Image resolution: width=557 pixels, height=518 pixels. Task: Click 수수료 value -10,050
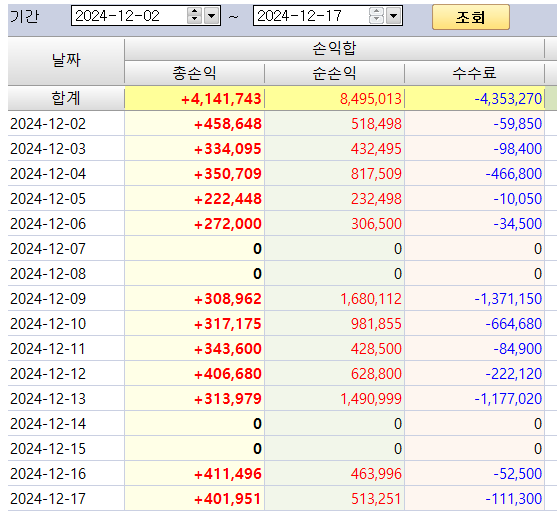(518, 199)
